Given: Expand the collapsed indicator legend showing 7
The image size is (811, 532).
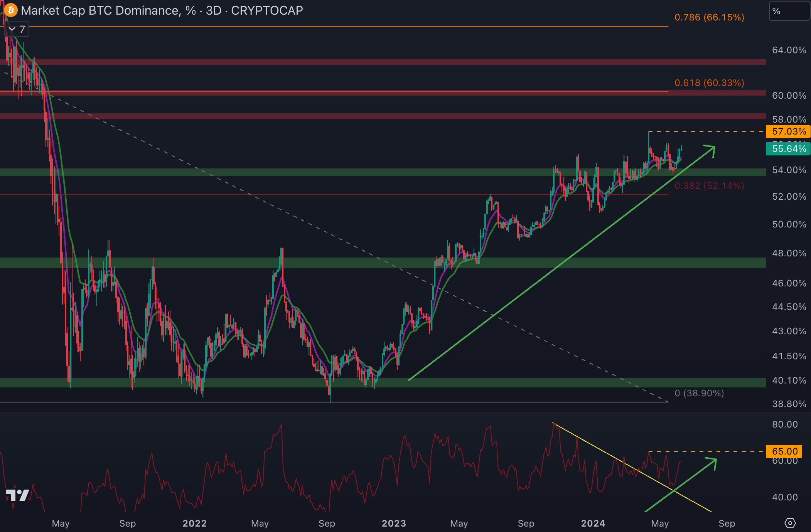Looking at the screenshot, I should coord(17,29).
